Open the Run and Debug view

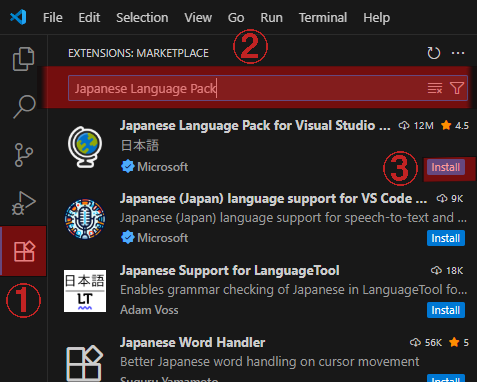[x=23, y=203]
